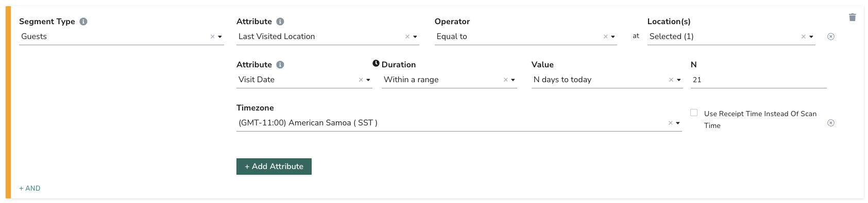Clear the American Samoa timezone selection

click(x=670, y=123)
